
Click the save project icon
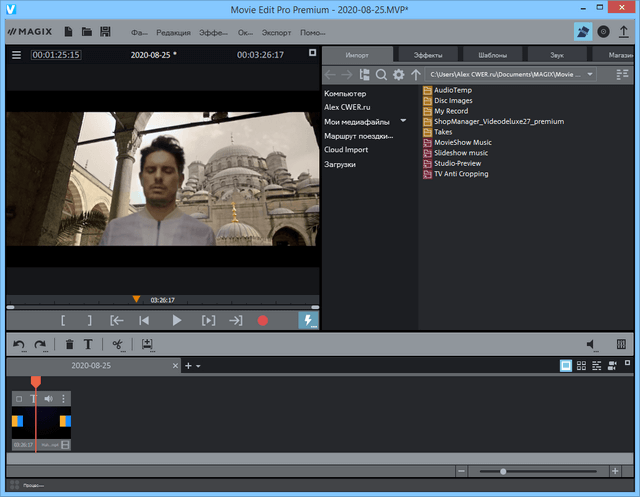[x=107, y=32]
